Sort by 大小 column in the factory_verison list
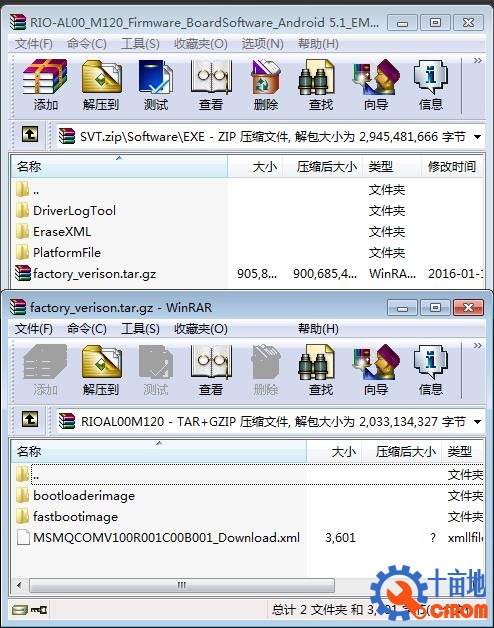Image resolution: width=494 pixels, height=628 pixels. [334, 451]
